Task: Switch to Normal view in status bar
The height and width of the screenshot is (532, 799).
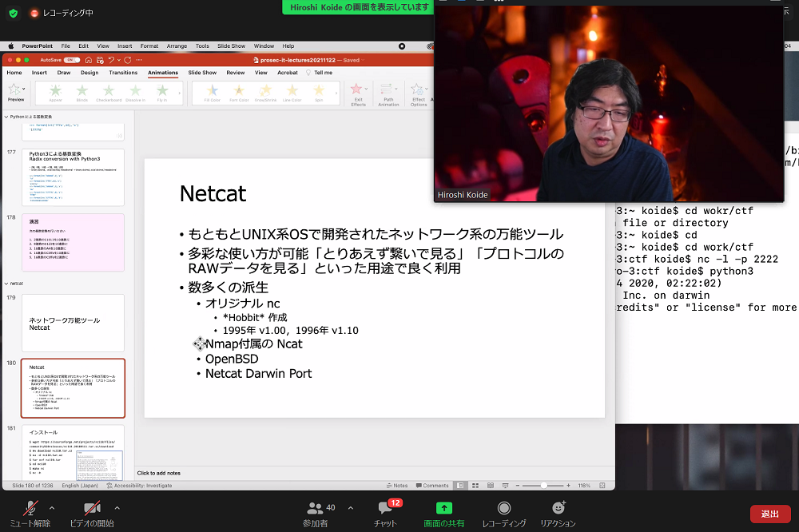Action: point(460,486)
